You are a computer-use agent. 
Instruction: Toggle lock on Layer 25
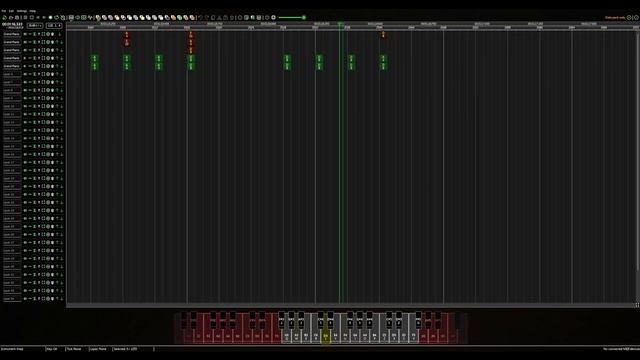click(x=34, y=227)
